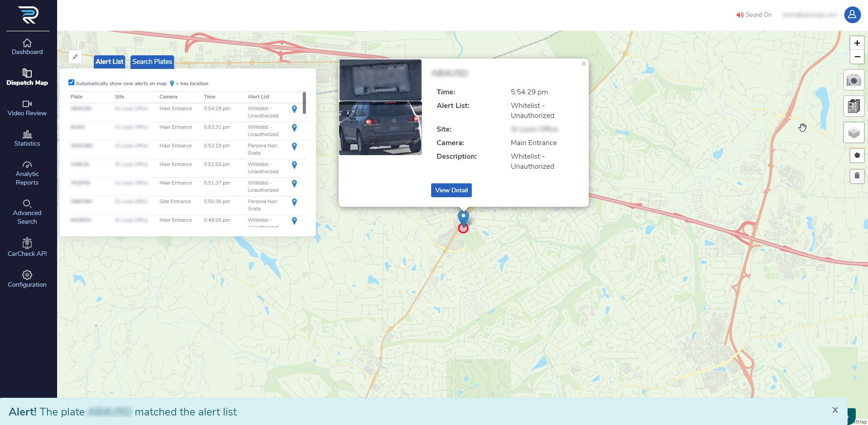The image size is (868, 425).
Task: Select the Alert List tab
Action: pos(109,62)
